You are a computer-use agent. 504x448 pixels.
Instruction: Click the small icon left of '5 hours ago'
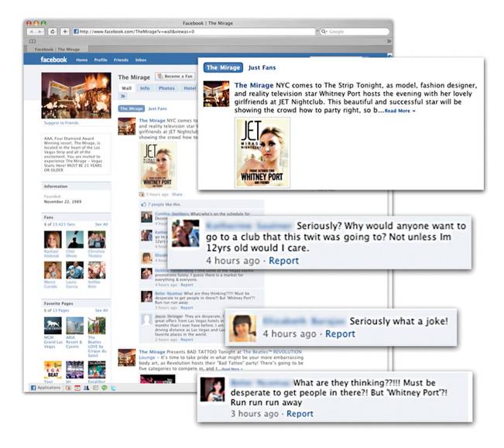[142, 194]
